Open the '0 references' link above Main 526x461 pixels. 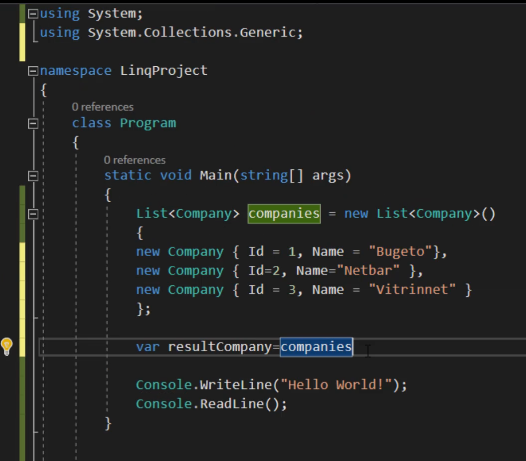[135, 160]
